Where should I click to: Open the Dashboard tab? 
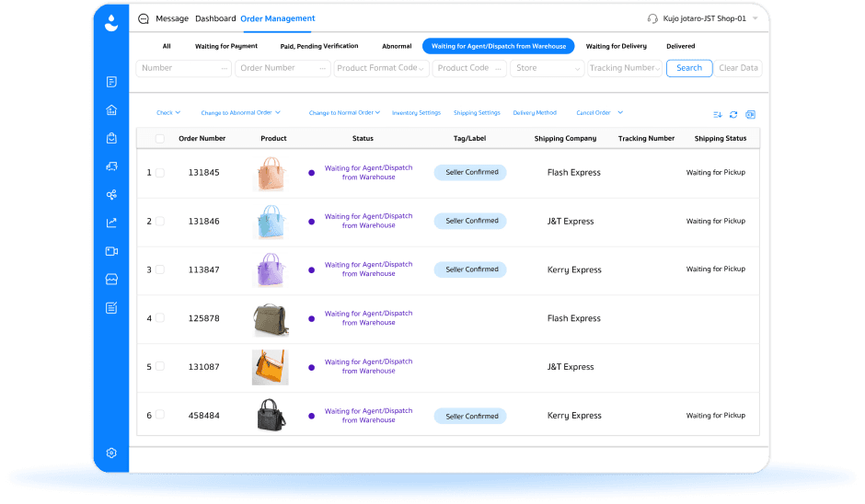tap(215, 18)
